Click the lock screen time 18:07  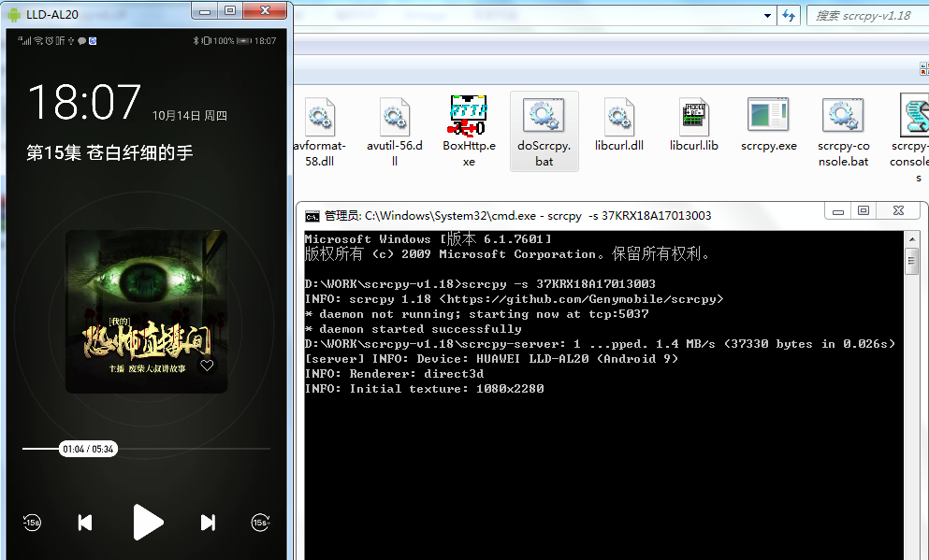pos(84,102)
